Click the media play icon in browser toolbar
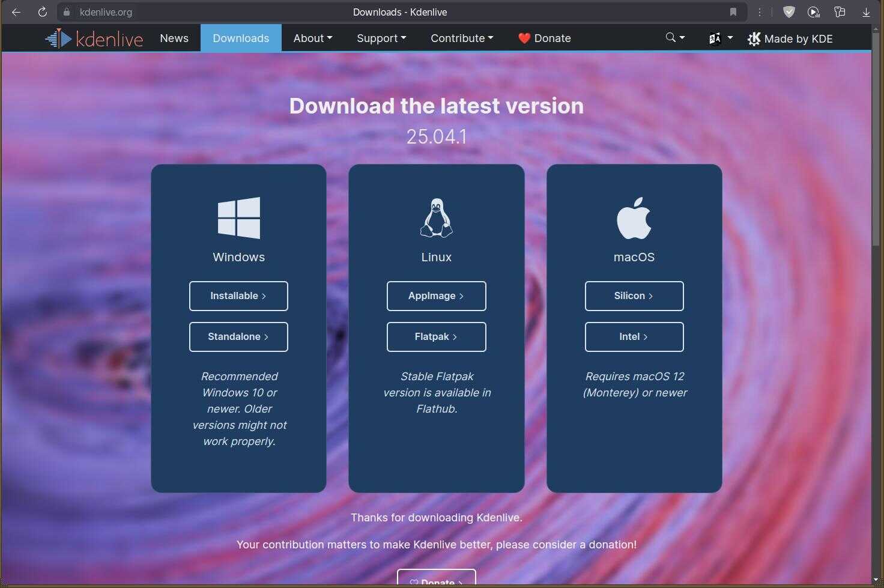Screen dimensions: 884x588 click(x=814, y=12)
